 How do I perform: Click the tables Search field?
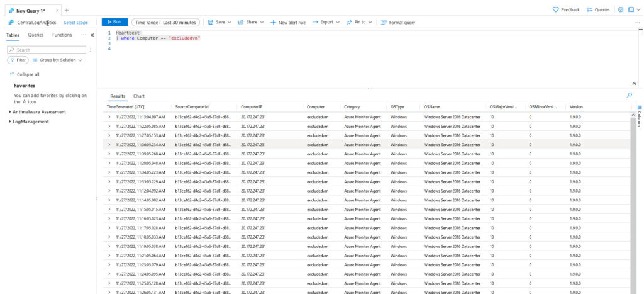coord(47,50)
